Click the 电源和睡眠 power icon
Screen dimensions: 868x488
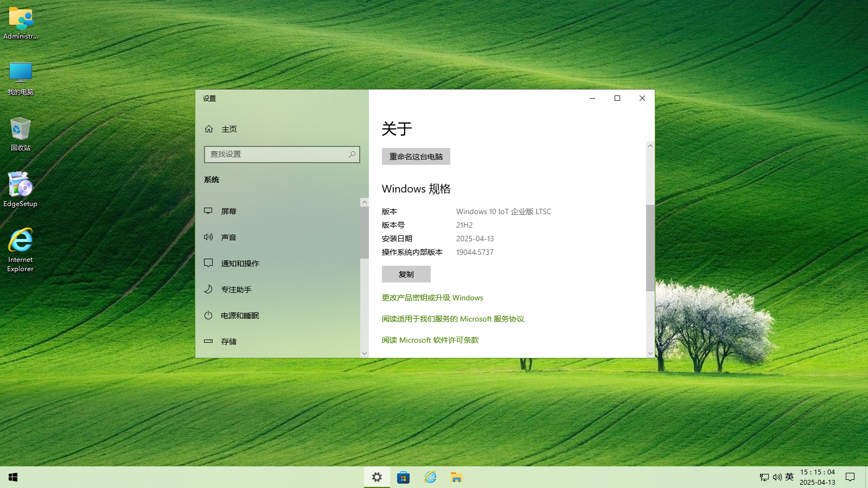coord(208,315)
